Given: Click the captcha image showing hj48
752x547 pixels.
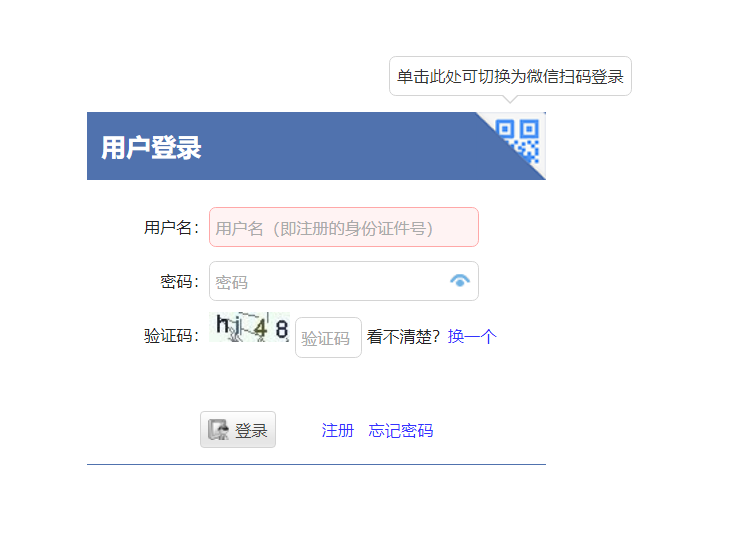Looking at the screenshot, I should coord(249,328).
